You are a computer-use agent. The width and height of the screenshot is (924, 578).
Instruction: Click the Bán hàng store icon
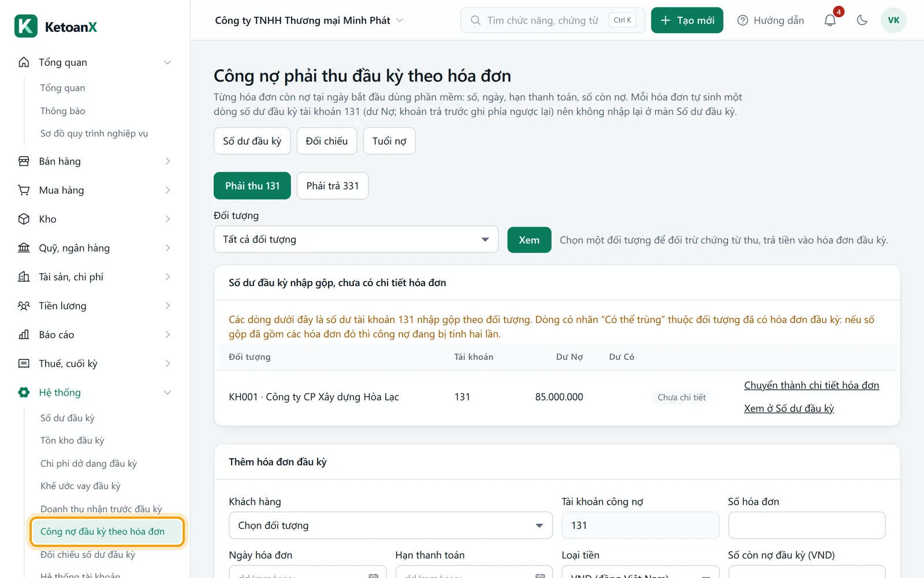pyautogui.click(x=24, y=161)
